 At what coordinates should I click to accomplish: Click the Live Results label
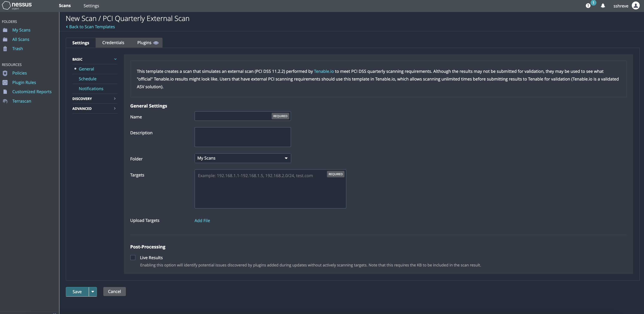151,257
